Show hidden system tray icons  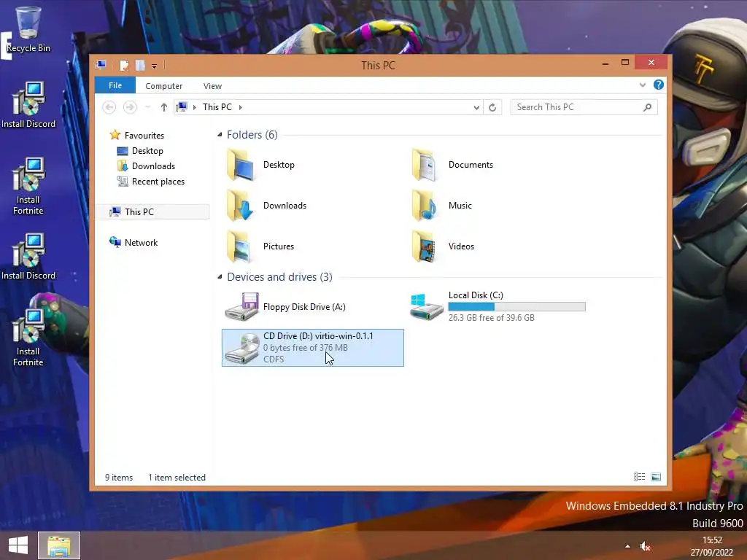point(627,546)
